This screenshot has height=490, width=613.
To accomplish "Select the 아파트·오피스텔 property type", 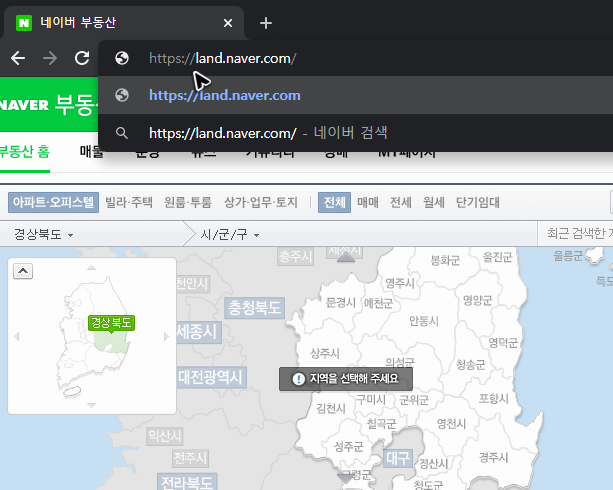I will [x=53, y=202].
